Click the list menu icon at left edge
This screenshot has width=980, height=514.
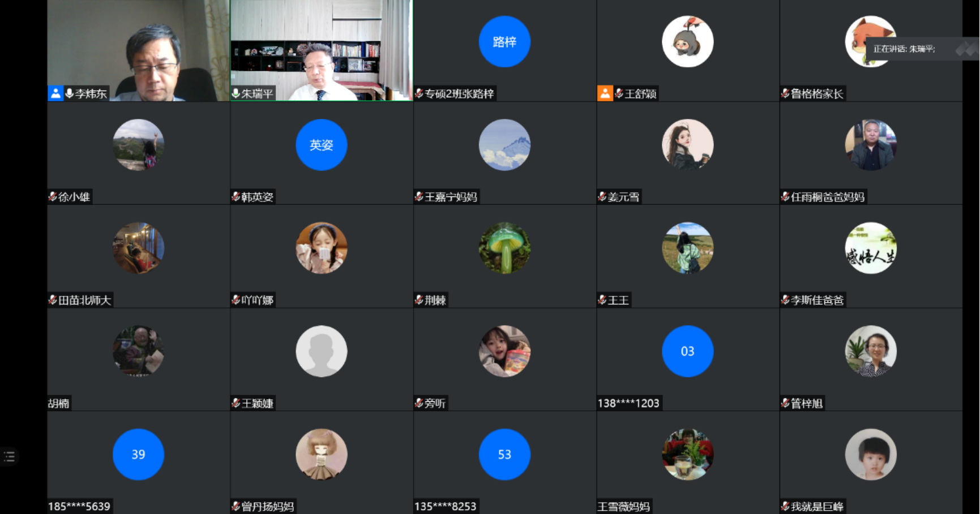pyautogui.click(x=10, y=456)
